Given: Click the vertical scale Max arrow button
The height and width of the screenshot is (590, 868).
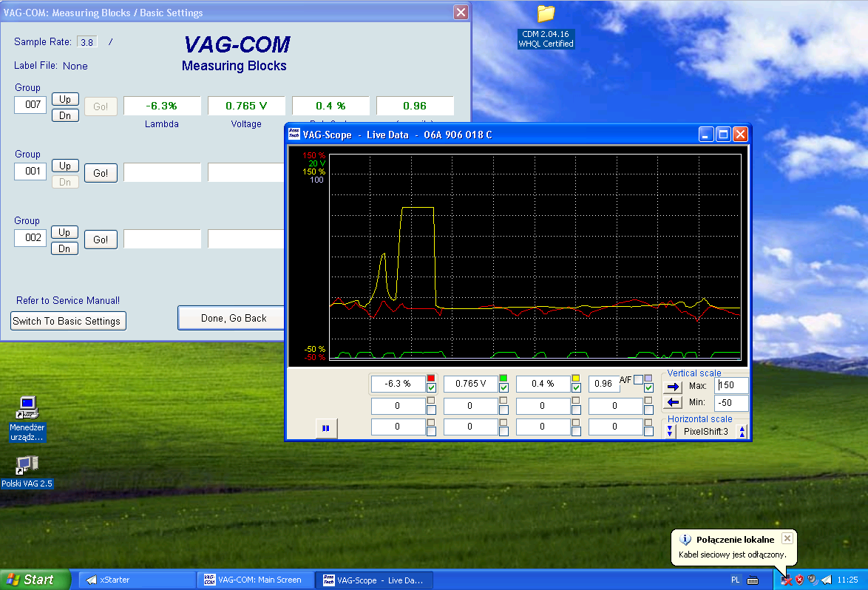Looking at the screenshot, I should click(x=673, y=387).
